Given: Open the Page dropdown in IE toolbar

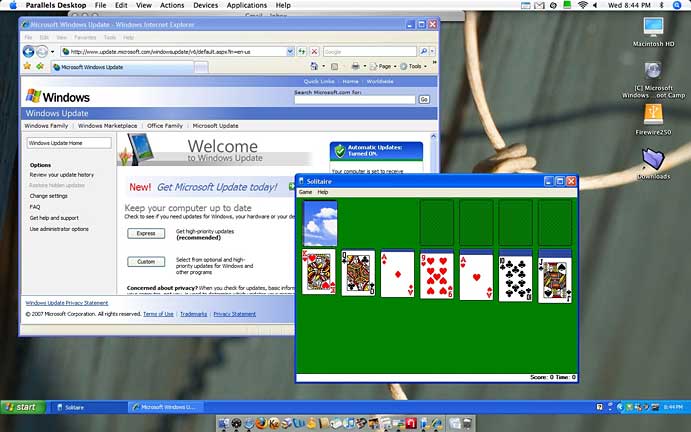Looking at the screenshot, I should [x=383, y=66].
